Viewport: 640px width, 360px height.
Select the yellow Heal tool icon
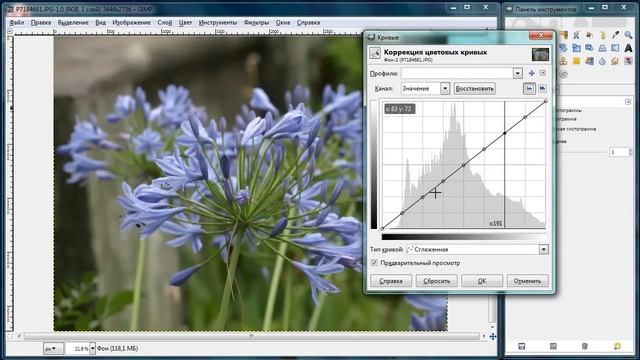[x=576, y=61]
